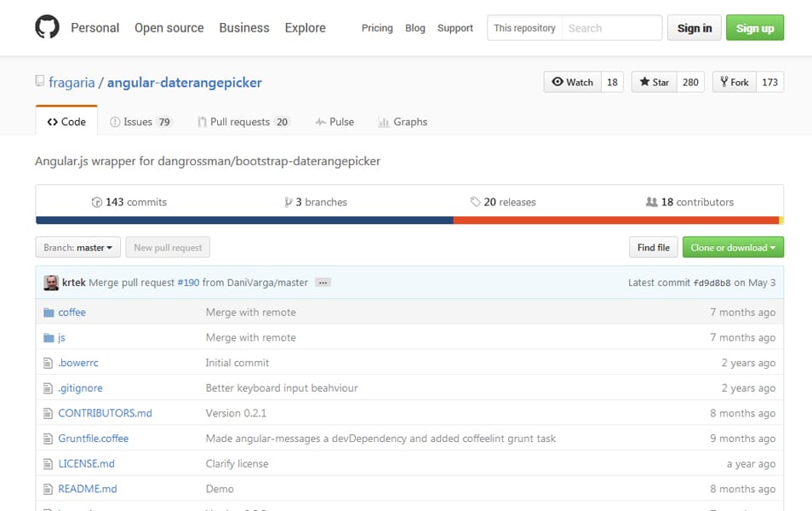Screen dimensions: 812x511
Task: Click the file icon next to .bowerrc
Action: 49,363
